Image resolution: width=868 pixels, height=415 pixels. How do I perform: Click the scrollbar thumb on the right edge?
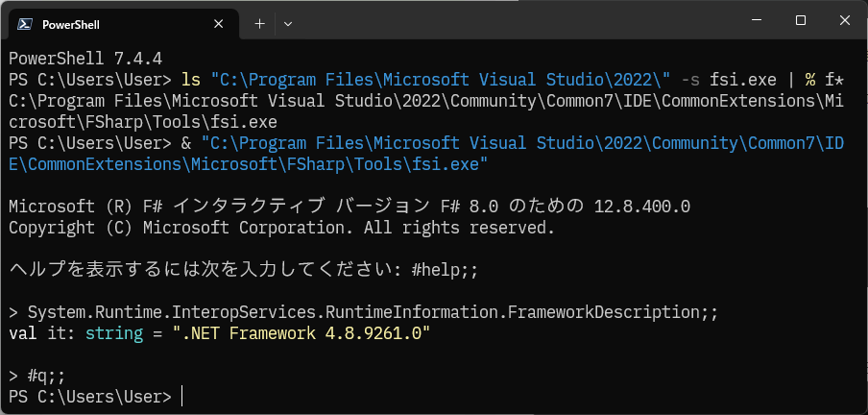(865, 227)
